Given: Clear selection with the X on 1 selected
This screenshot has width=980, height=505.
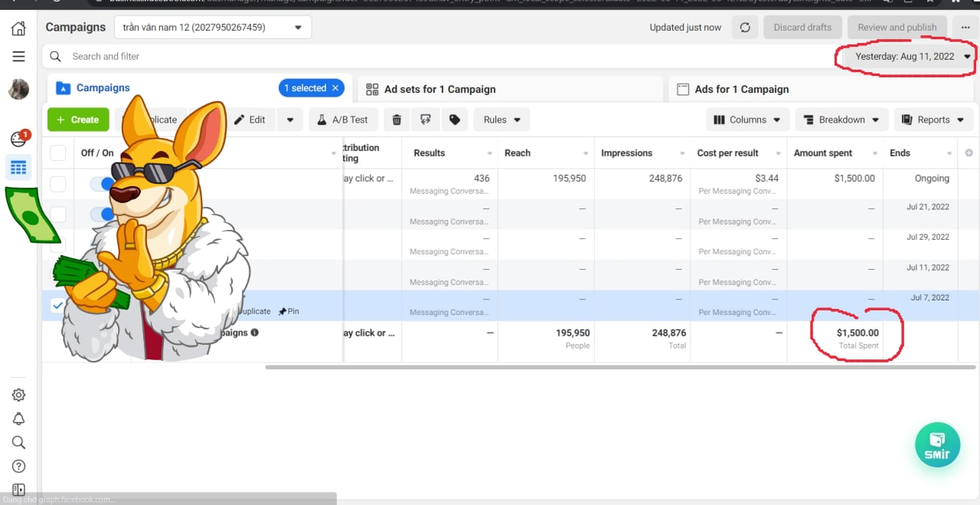Looking at the screenshot, I should [335, 88].
